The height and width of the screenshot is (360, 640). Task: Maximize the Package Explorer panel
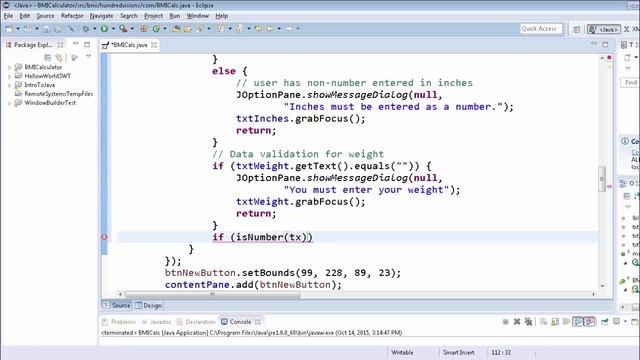(x=87, y=44)
